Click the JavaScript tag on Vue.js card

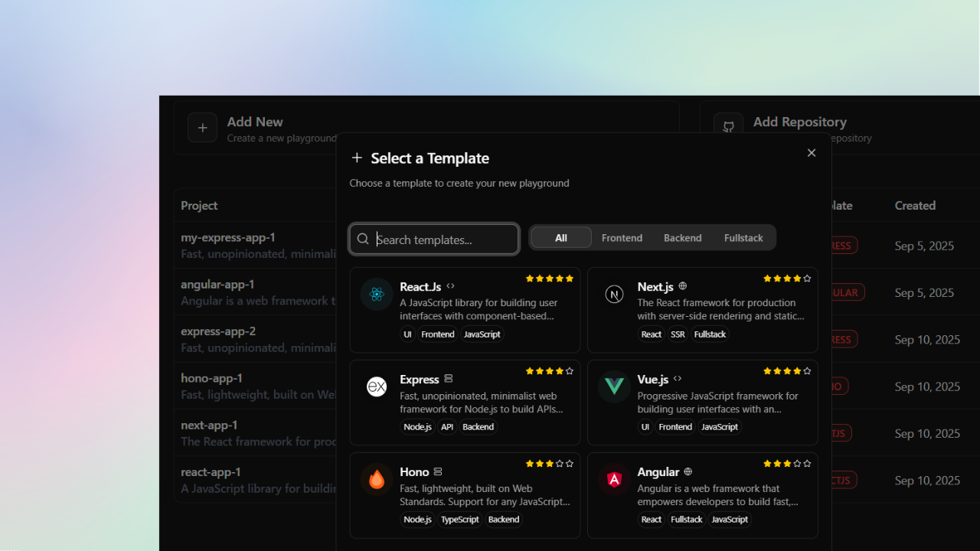719,426
